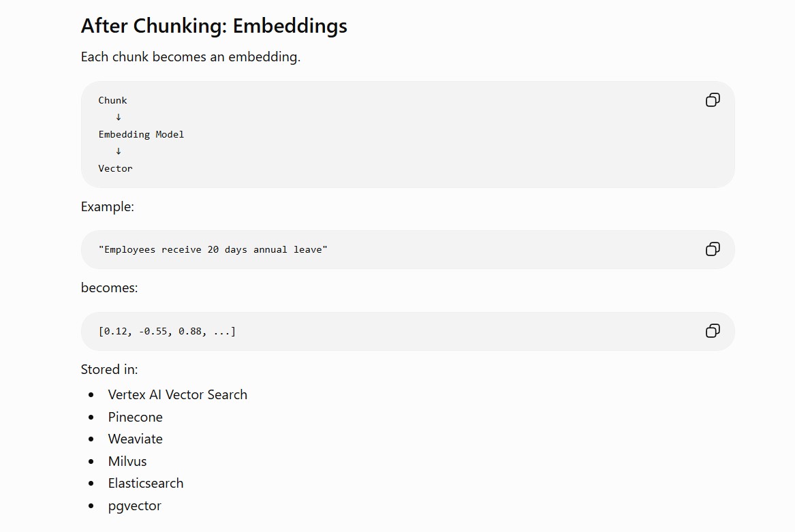795x532 pixels.
Task: Click the down arrow directly below "Chunk"
Action: click(x=118, y=117)
